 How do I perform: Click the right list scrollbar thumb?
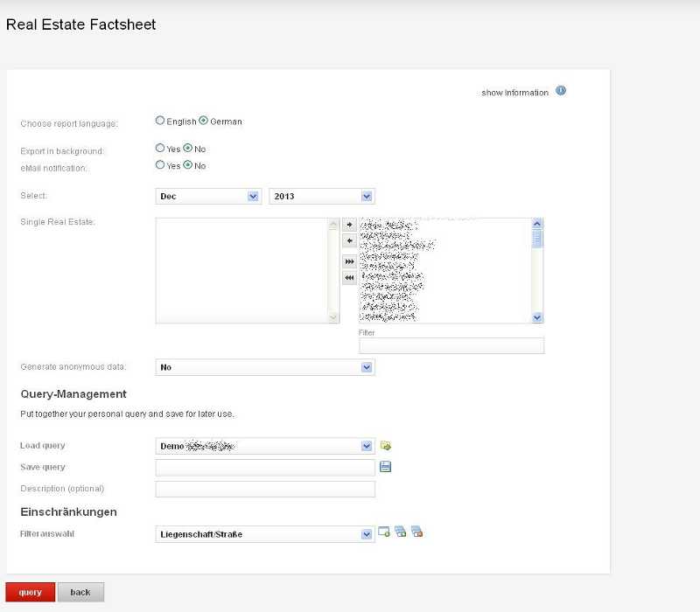[x=537, y=238]
